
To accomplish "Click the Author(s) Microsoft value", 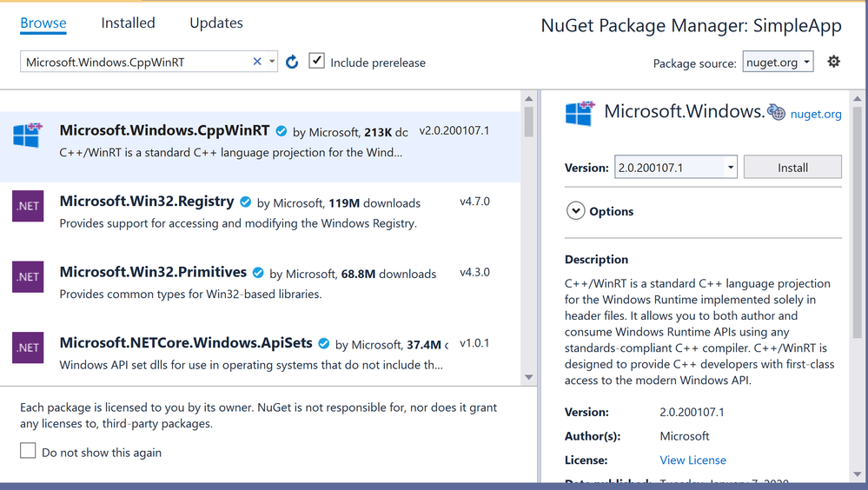I will 684,436.
